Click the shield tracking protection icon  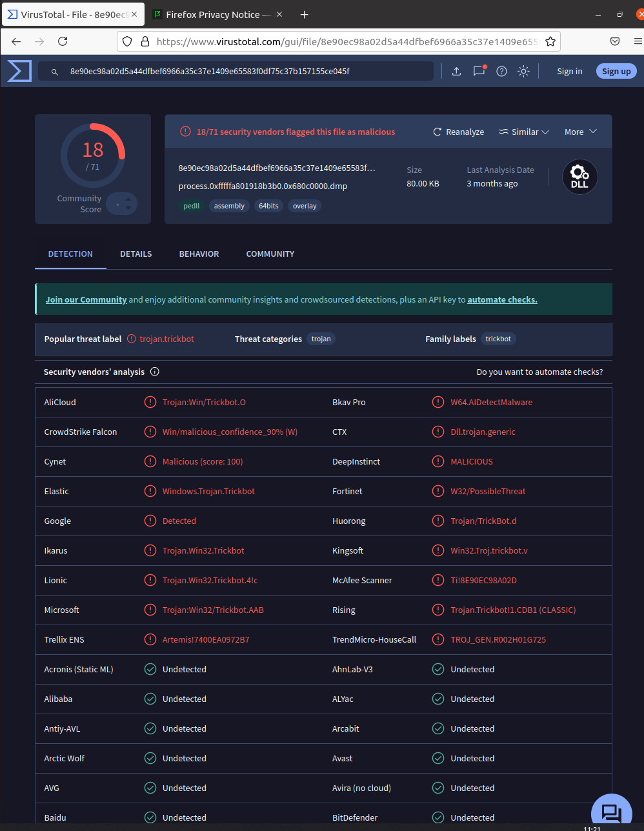click(127, 41)
